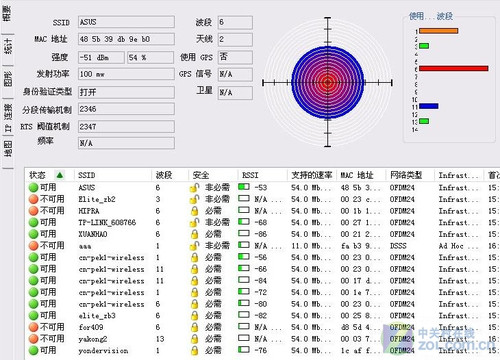Image resolution: width=500 pixels, height=360 pixels.
Task: Click open padlock icon in TP-LINK_608766 row
Action: click(194, 222)
